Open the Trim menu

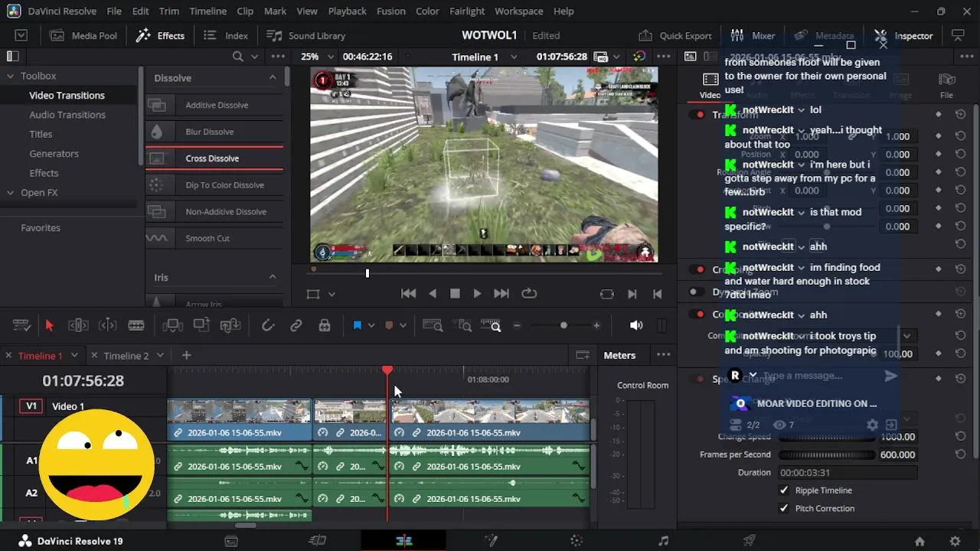pyautogui.click(x=169, y=11)
